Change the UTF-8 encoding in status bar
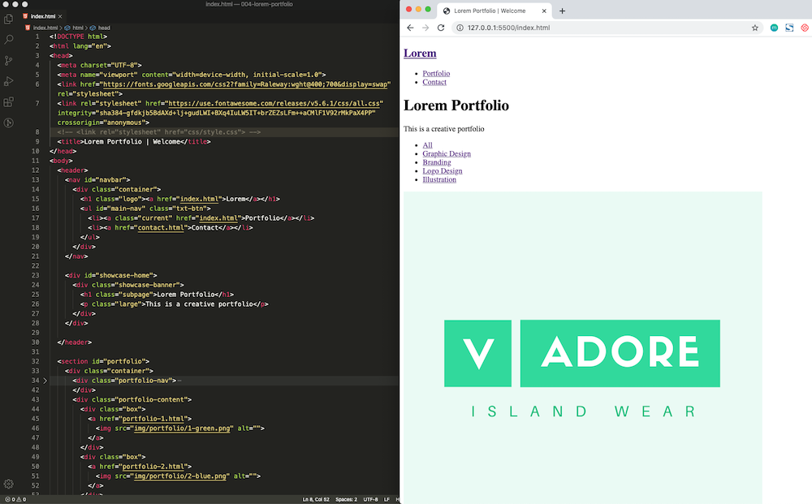This screenshot has height=504, width=812. pyautogui.click(x=371, y=500)
